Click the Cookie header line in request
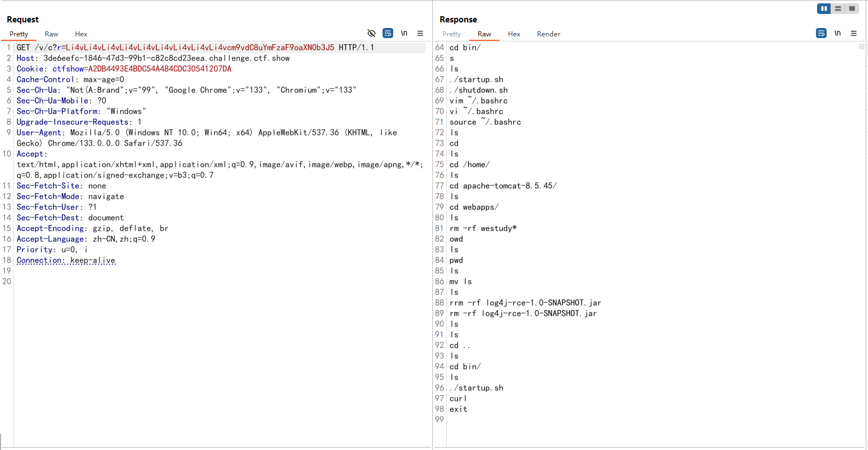 (124, 69)
